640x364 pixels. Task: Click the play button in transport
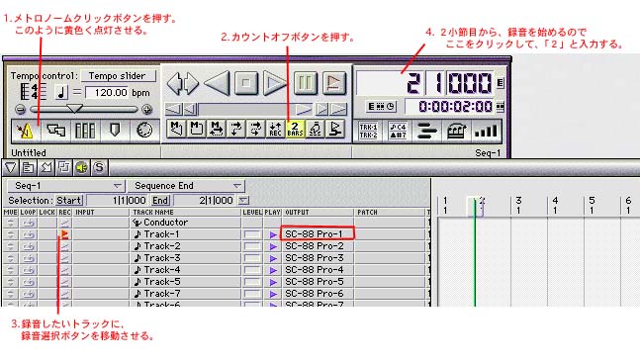[275, 83]
